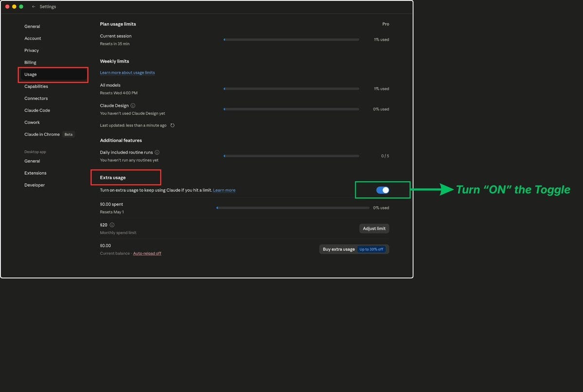This screenshot has height=392, width=583.
Task: Click the green macOS zoom window button
Action: pos(21,7)
